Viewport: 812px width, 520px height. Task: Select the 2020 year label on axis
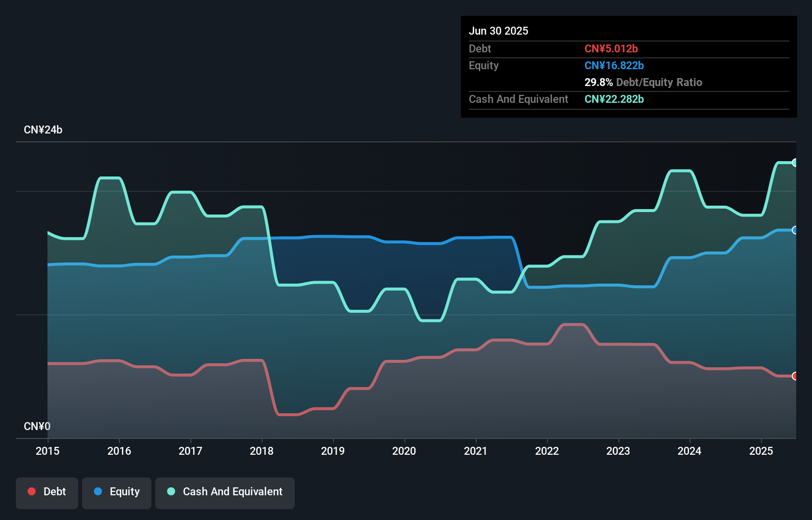pyautogui.click(x=404, y=451)
